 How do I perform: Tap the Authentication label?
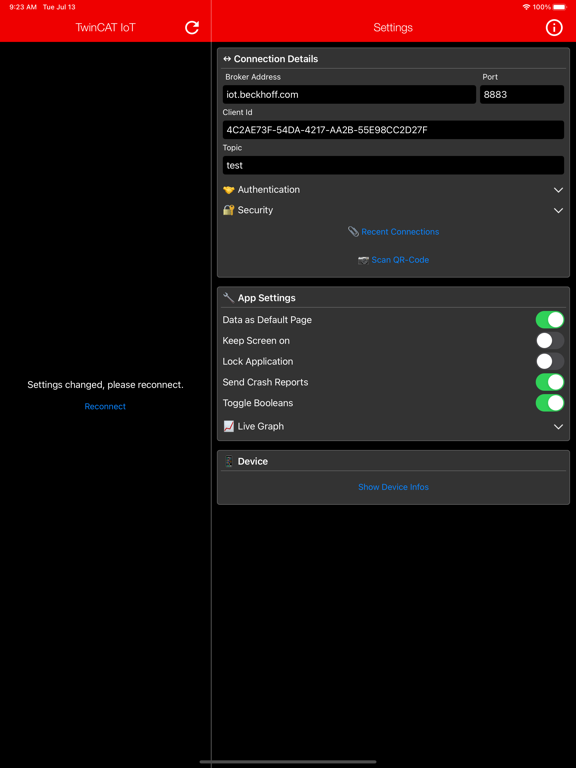coord(269,190)
